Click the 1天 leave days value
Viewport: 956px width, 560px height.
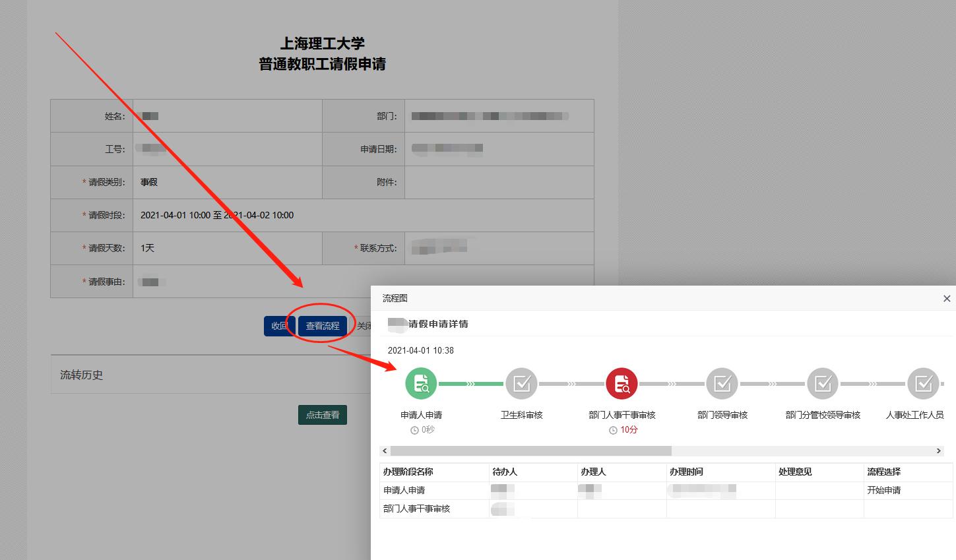[147, 248]
